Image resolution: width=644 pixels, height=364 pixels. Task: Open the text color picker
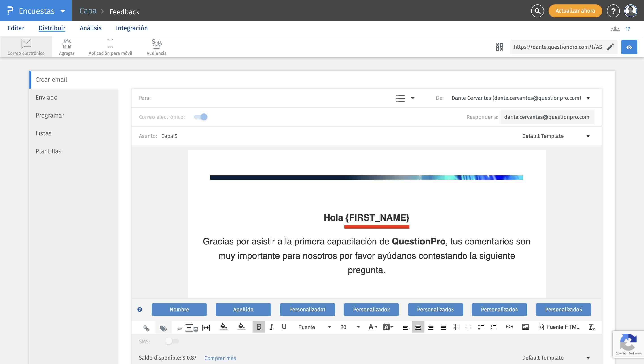tap(372, 327)
